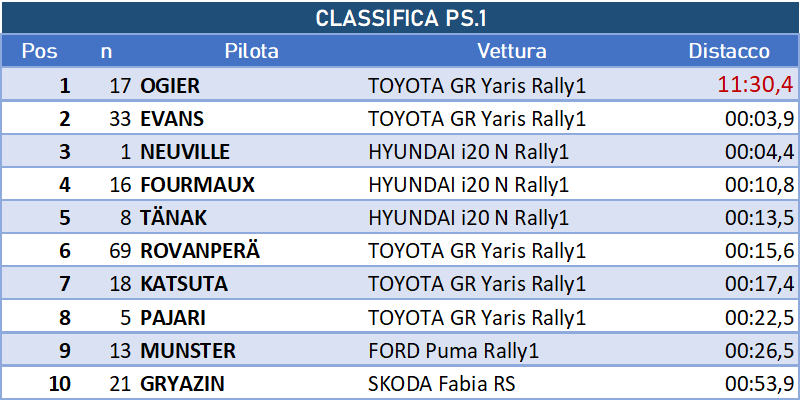
Task: Click the NEUVILLE driver name cell
Action: point(185,152)
